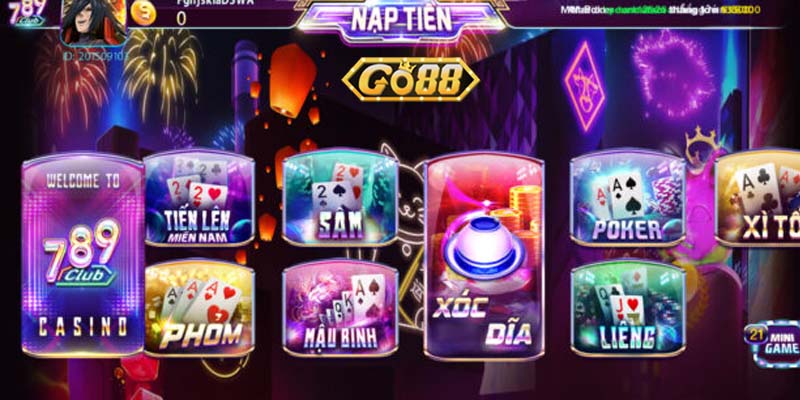Image resolution: width=800 pixels, height=400 pixels.
Task: Open the Mậu Binh game tile
Action: point(340,308)
